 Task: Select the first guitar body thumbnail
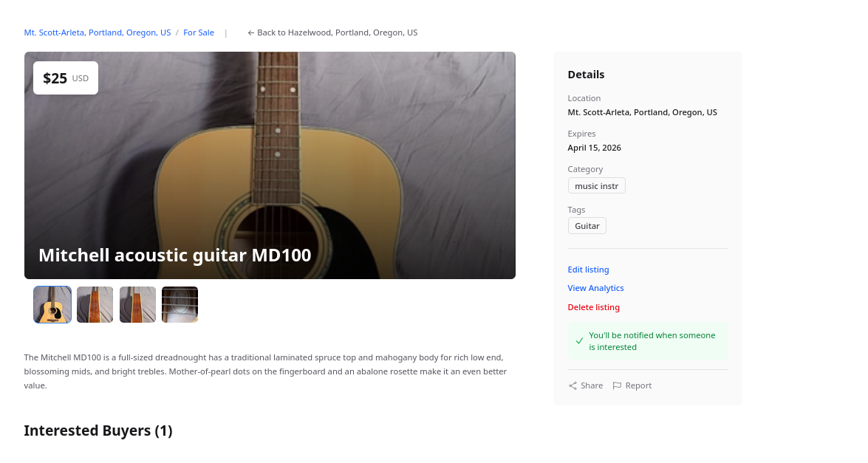pos(52,304)
